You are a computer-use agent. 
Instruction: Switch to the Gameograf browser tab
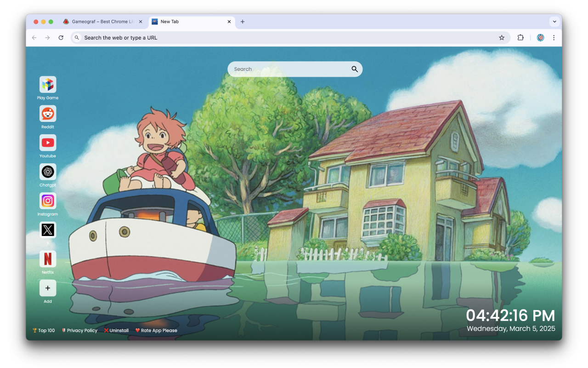[101, 21]
